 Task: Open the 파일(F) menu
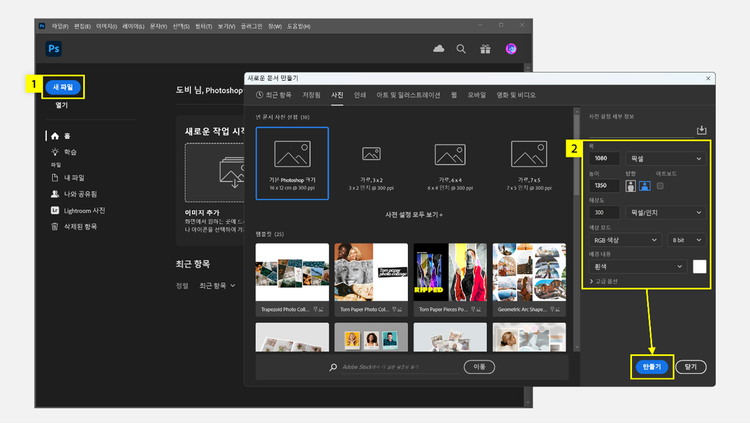click(x=60, y=26)
